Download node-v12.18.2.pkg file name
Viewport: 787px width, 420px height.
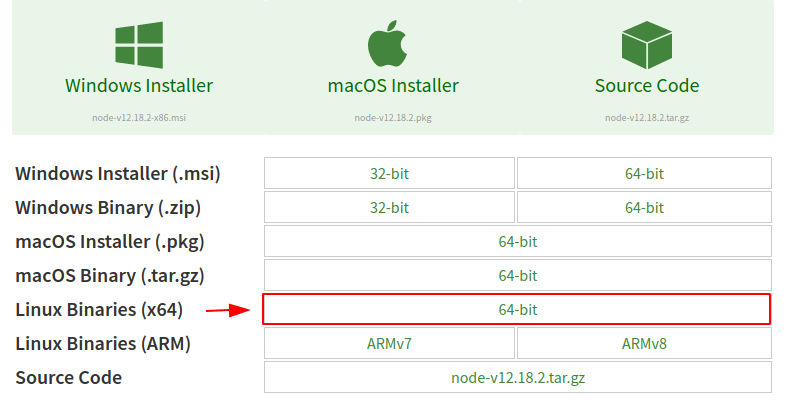click(393, 118)
